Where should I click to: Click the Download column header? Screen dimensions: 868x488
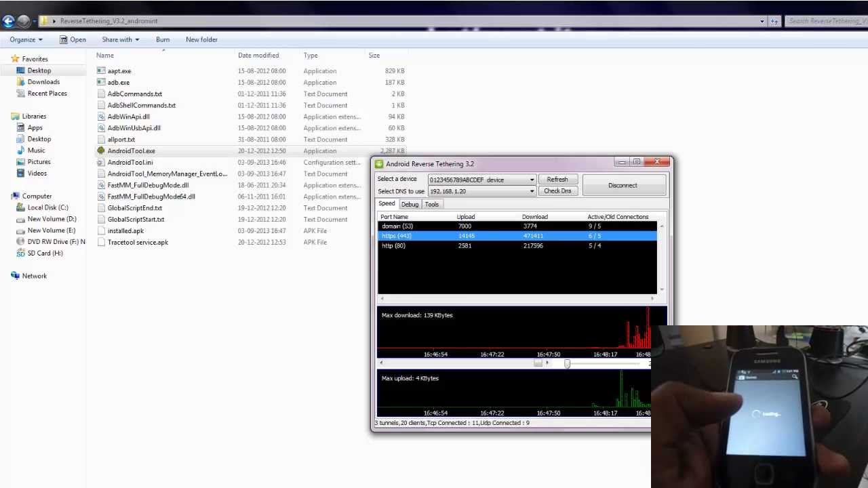[535, 217]
